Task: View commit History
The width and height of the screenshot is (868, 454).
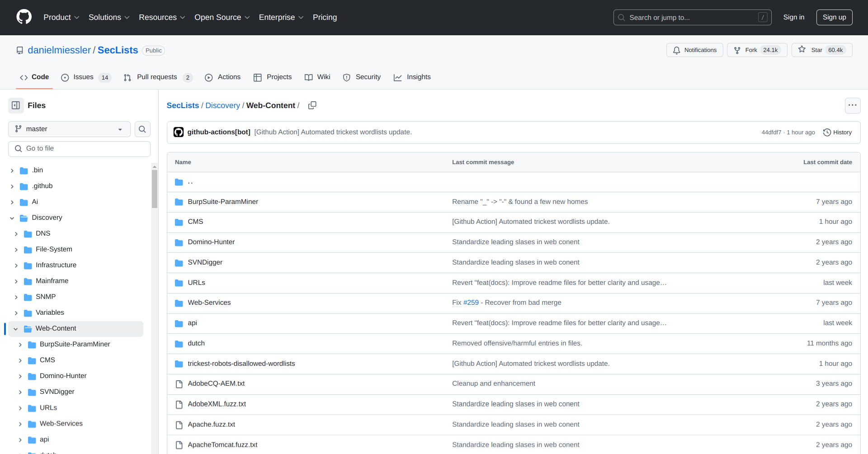Action: pos(837,132)
